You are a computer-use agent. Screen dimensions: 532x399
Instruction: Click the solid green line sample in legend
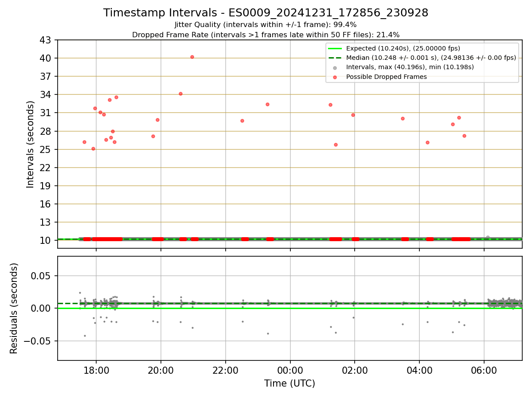tap(335, 49)
